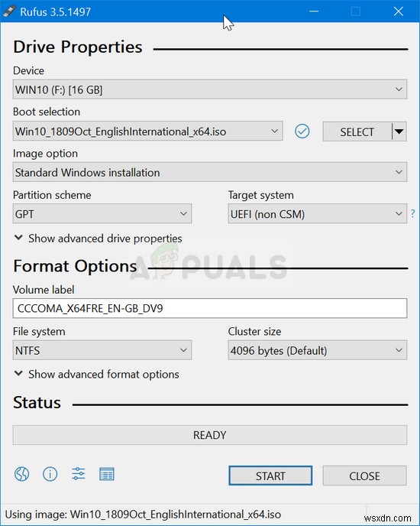Click the 'Using image' status bar text

click(x=143, y=515)
